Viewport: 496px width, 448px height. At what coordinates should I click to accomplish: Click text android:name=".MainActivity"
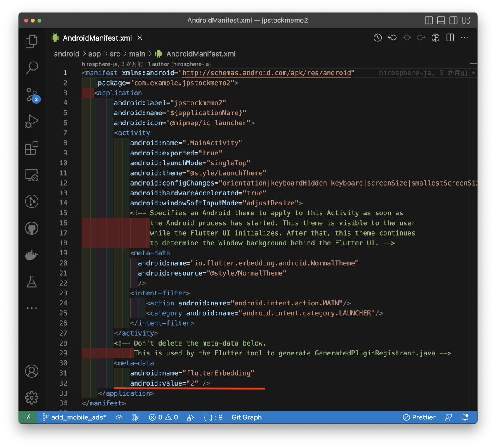[x=186, y=143]
